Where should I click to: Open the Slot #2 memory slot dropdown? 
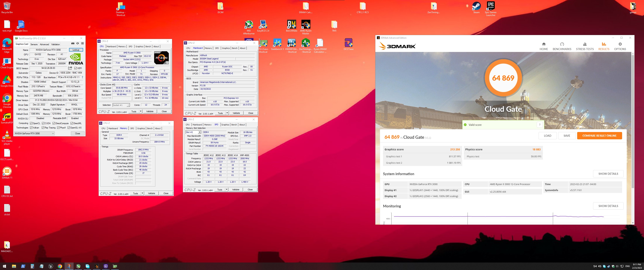pyautogui.click(x=193, y=132)
